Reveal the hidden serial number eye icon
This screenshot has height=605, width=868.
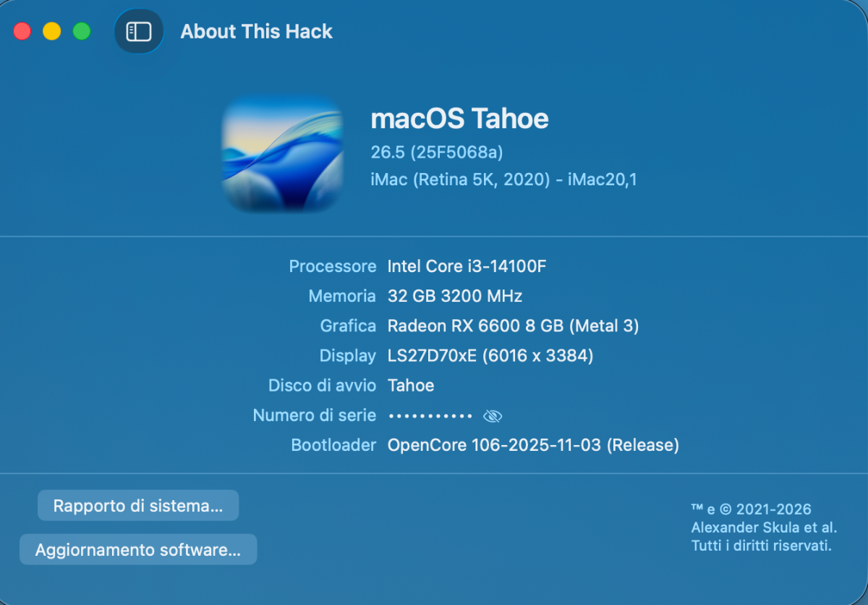tap(493, 416)
